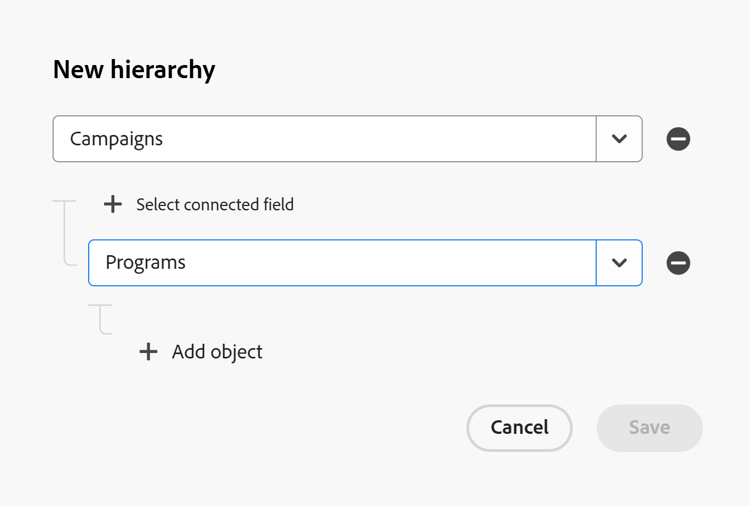This screenshot has width=750, height=506.
Task: Click the plus icon next to Add object
Action: [x=148, y=351]
